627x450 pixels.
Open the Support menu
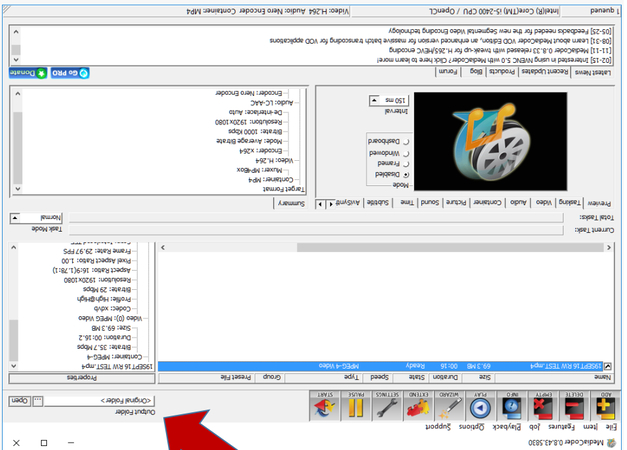[x=438, y=427]
